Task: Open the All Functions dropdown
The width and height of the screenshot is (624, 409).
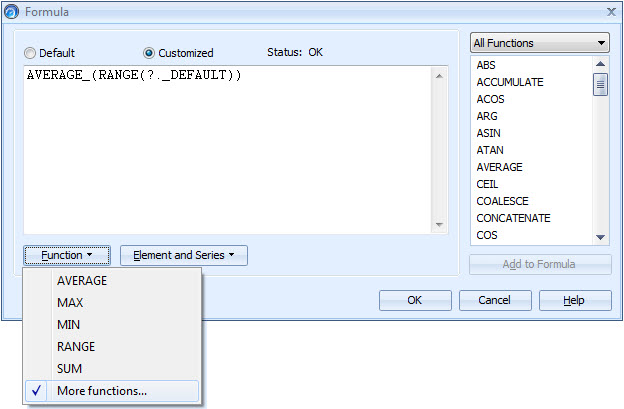Action: [540, 43]
